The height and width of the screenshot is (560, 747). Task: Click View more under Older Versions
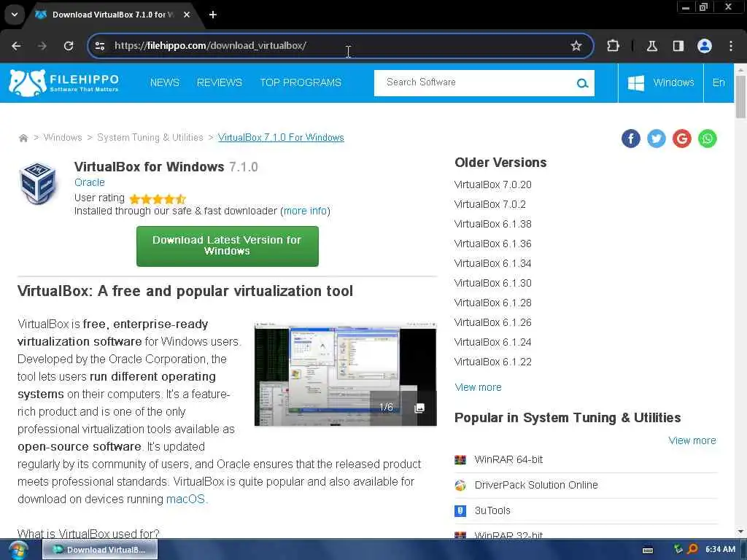click(x=479, y=387)
